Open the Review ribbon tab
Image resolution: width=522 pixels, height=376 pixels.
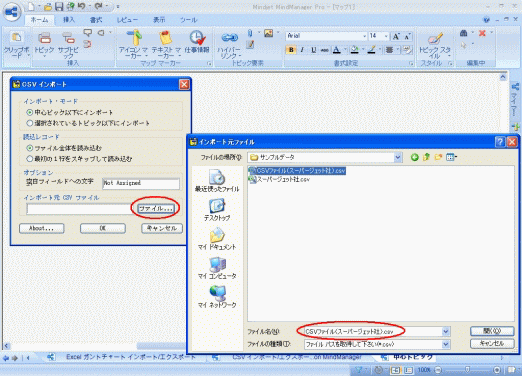[x=127, y=20]
